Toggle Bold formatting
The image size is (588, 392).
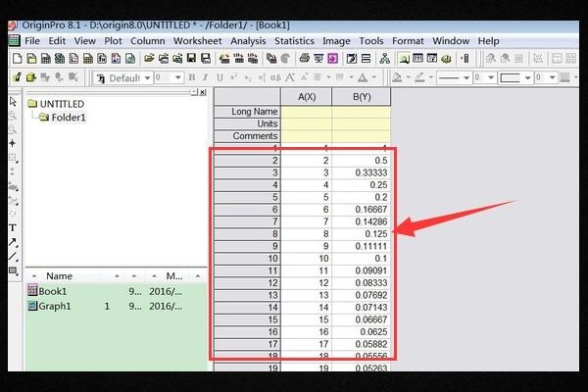pos(192,77)
